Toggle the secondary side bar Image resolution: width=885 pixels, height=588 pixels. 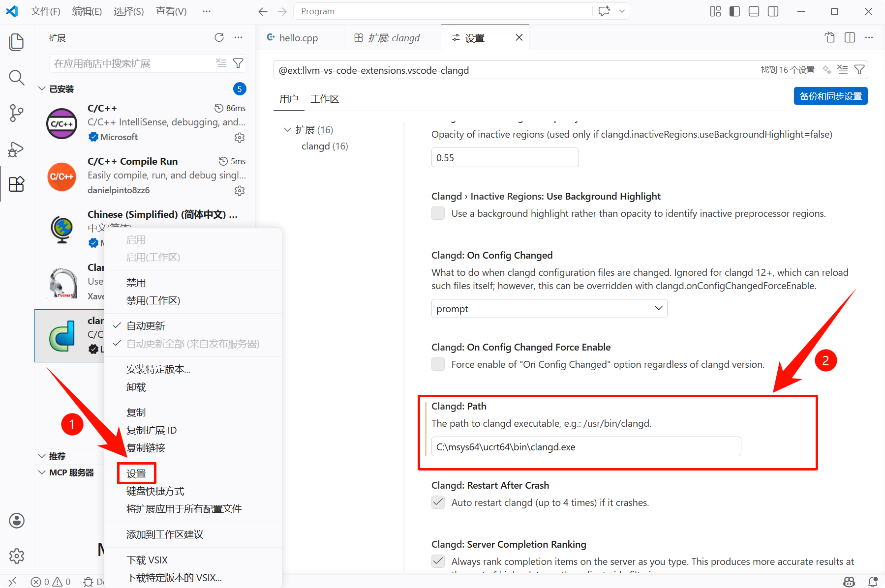[x=773, y=11]
